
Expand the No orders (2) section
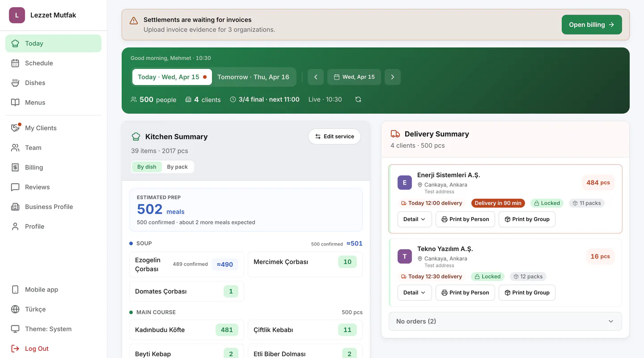click(x=505, y=321)
